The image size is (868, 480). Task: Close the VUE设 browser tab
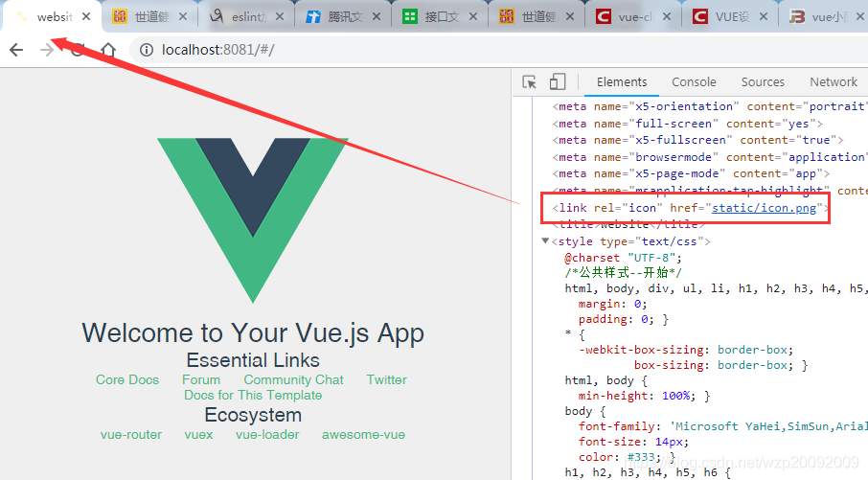coord(764,16)
